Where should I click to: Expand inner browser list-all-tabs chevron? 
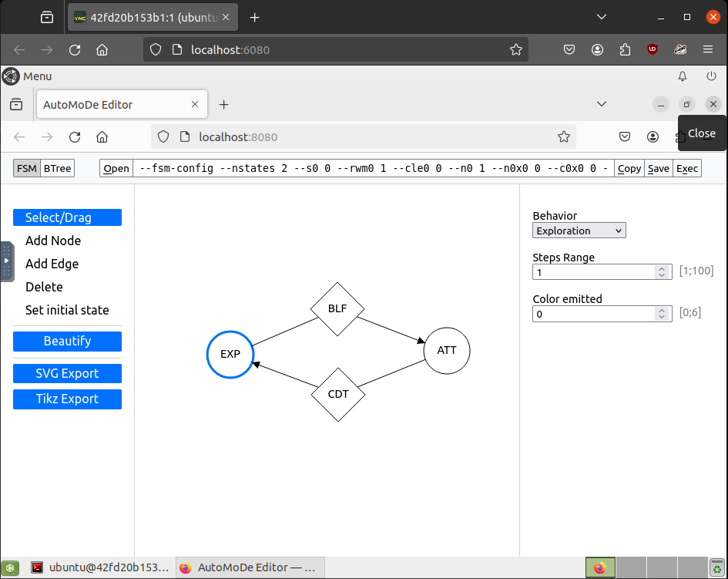601,104
